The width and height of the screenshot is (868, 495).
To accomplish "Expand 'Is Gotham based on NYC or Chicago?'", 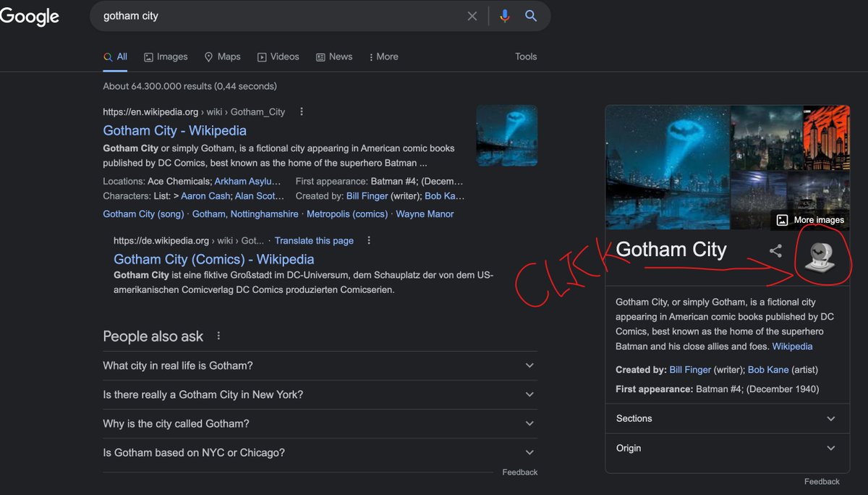I will coord(320,452).
